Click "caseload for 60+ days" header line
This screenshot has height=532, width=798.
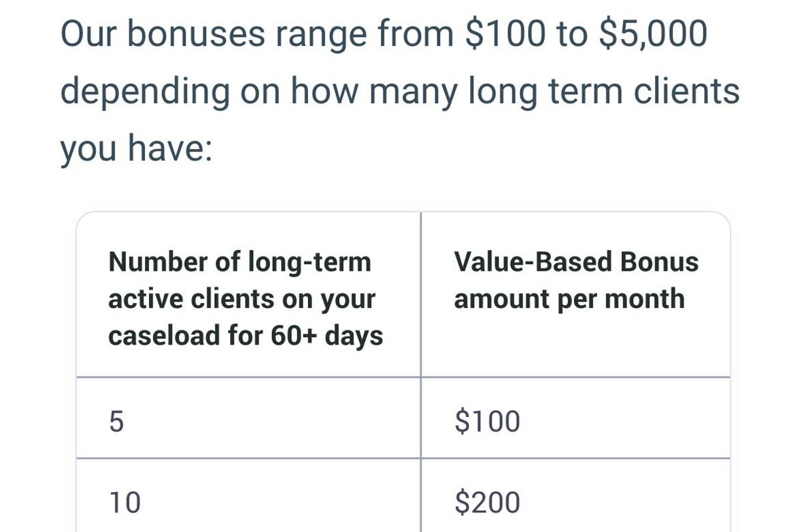click(x=245, y=335)
